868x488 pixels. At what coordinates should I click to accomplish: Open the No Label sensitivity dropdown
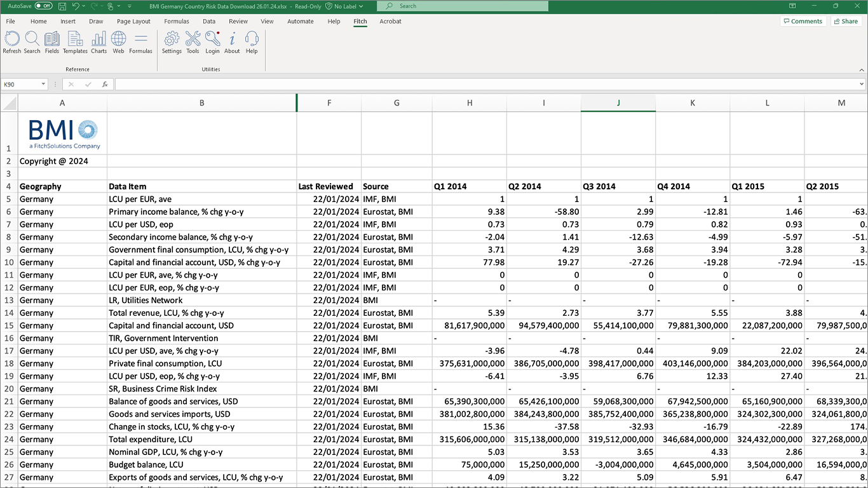(344, 6)
